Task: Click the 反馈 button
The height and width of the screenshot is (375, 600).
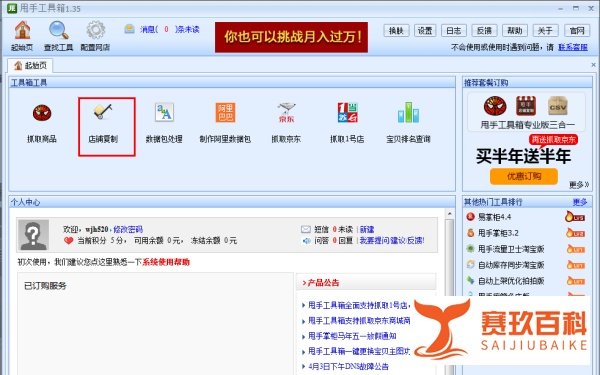Action: tap(484, 30)
